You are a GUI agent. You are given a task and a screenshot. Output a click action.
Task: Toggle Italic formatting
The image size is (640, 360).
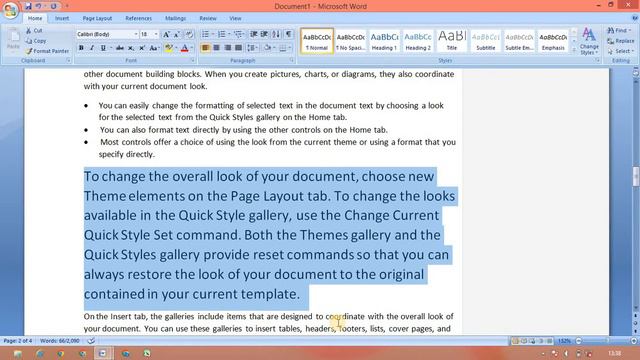(x=92, y=48)
